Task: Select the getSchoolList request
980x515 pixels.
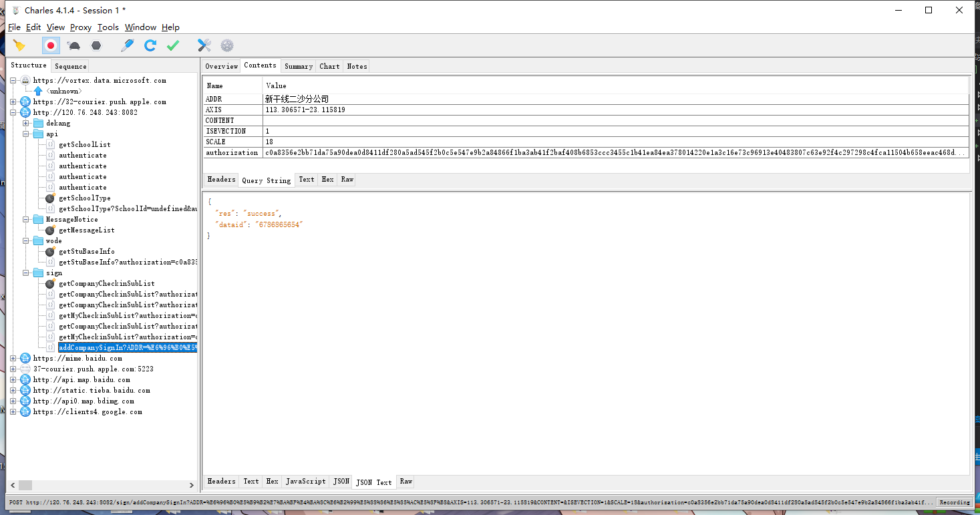Action: [84, 144]
